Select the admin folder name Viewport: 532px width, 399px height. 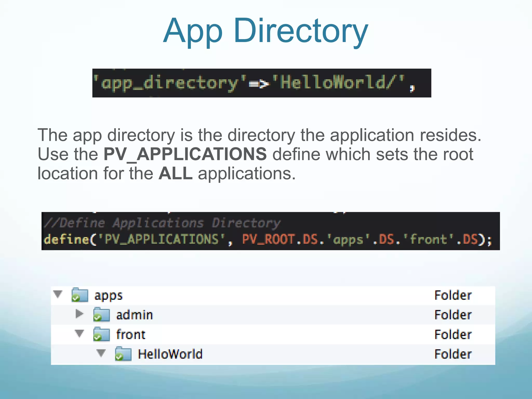pos(134,315)
